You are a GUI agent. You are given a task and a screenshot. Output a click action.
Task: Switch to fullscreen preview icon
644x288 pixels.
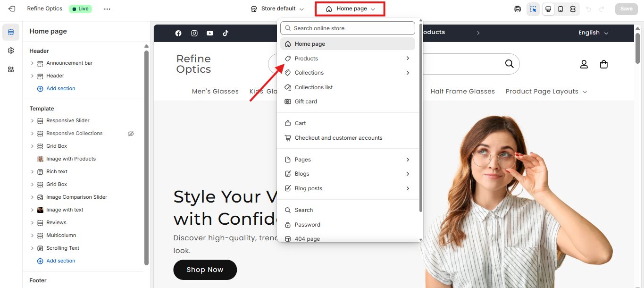click(573, 9)
